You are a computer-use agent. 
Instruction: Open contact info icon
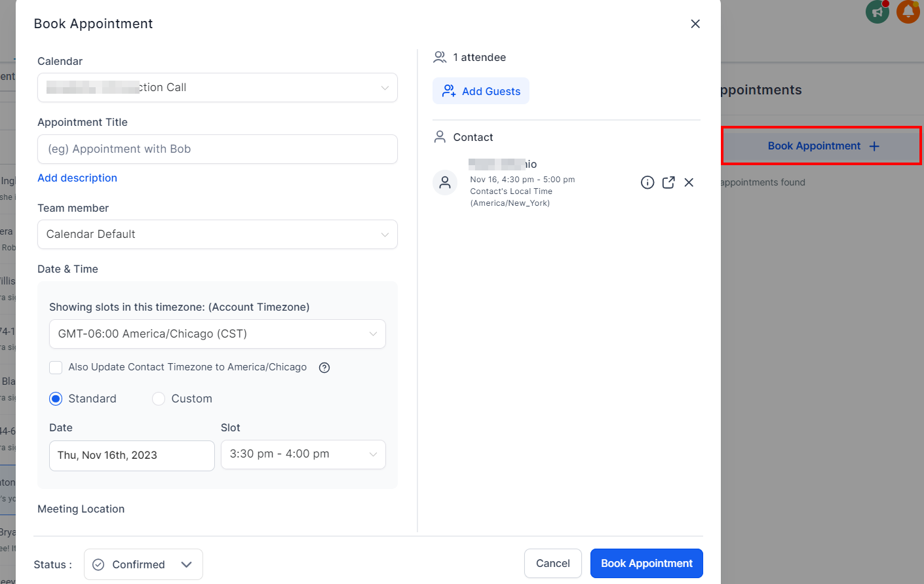[647, 183]
